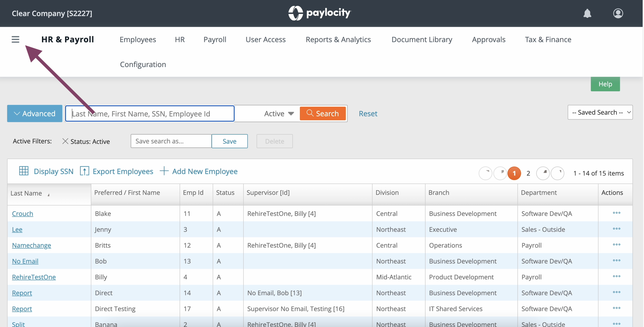Open employee No Email record

click(25, 261)
